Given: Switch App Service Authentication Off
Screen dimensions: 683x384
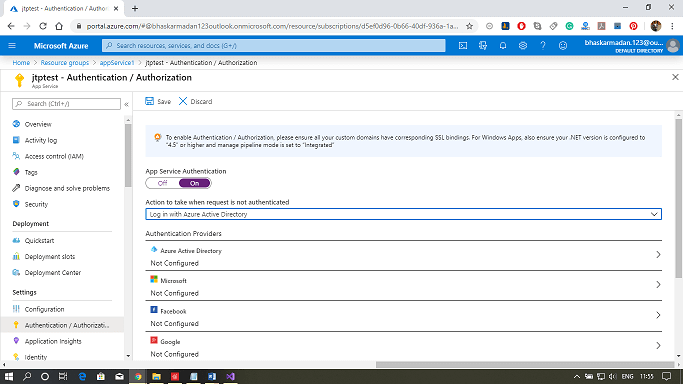Looking at the screenshot, I should point(162,183).
